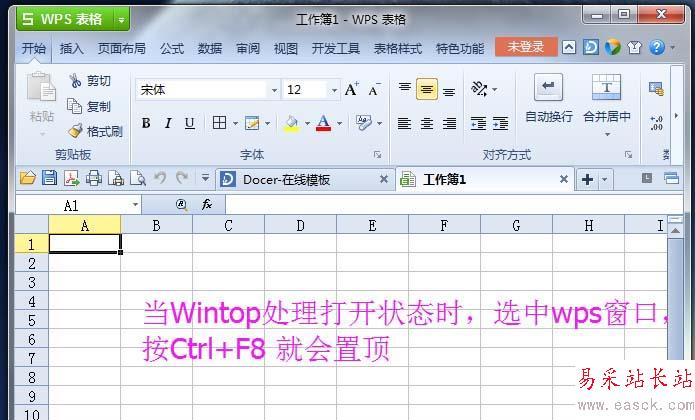The image size is (695, 420).
Task: Open the fill color dropdown arrow
Action: (x=307, y=124)
